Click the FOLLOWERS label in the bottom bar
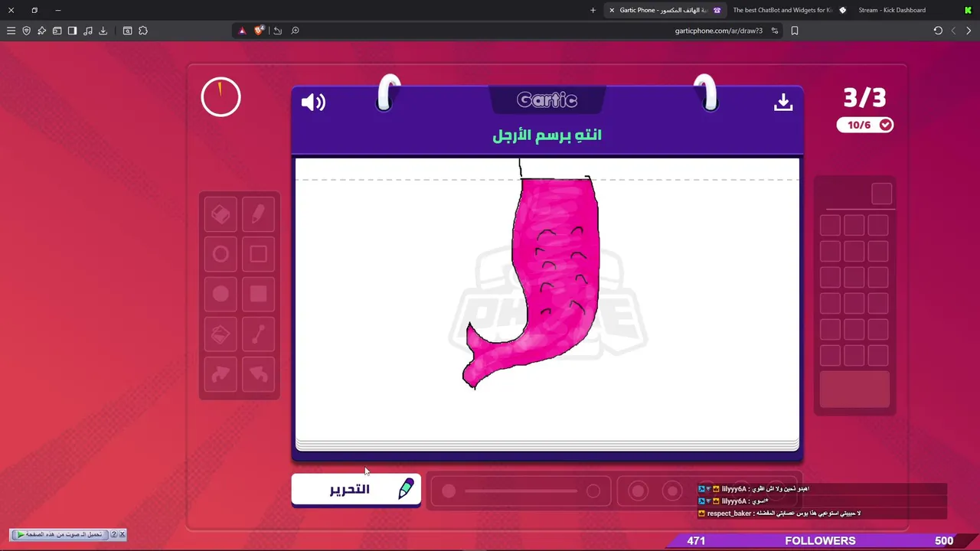The image size is (980, 551). tap(820, 540)
